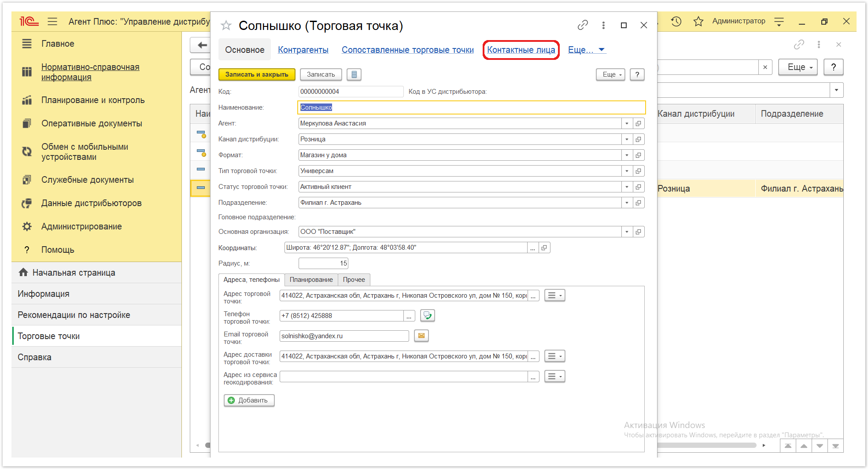Expand the Основная организация dropdown
The height and width of the screenshot is (469, 868).
pyautogui.click(x=627, y=232)
